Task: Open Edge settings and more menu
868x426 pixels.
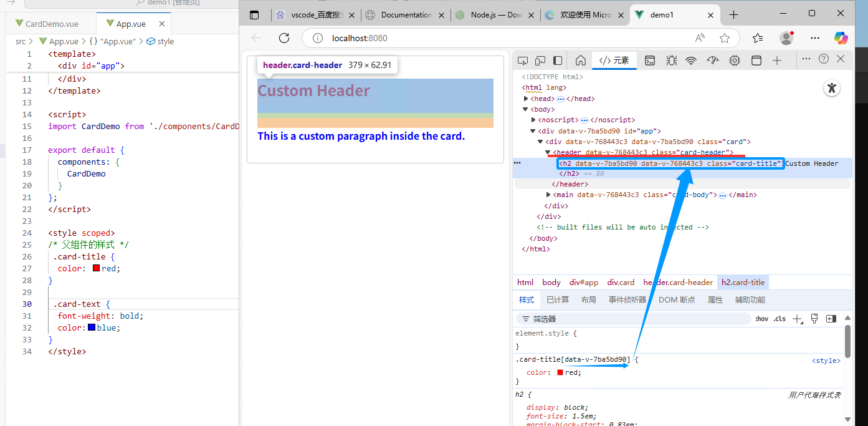Action: point(814,38)
